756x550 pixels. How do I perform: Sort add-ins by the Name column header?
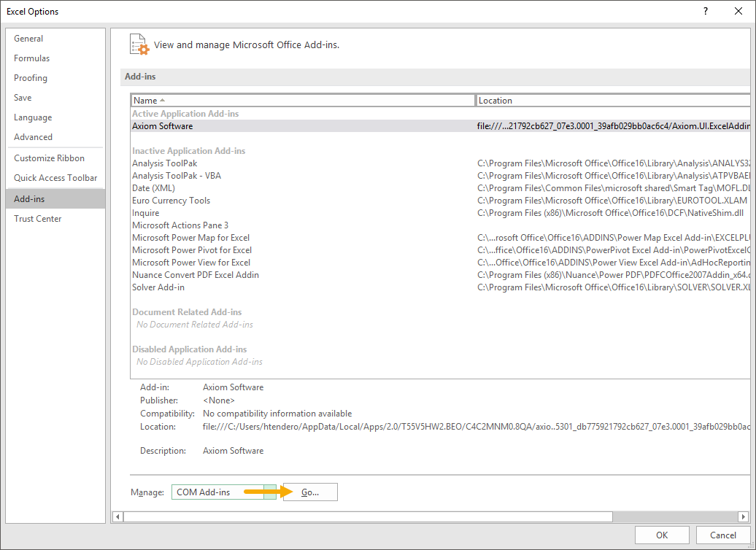point(303,100)
